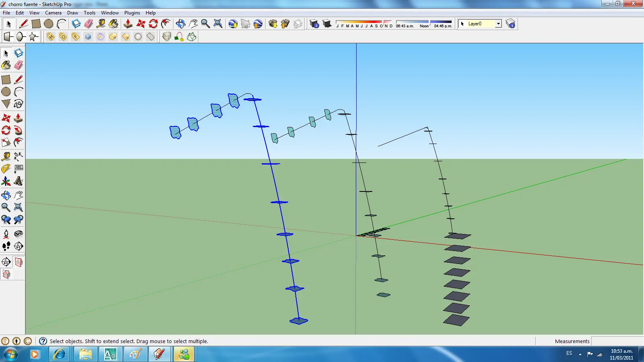Open Internet Explorer from taskbar
The width and height of the screenshot is (644, 362).
(x=60, y=354)
